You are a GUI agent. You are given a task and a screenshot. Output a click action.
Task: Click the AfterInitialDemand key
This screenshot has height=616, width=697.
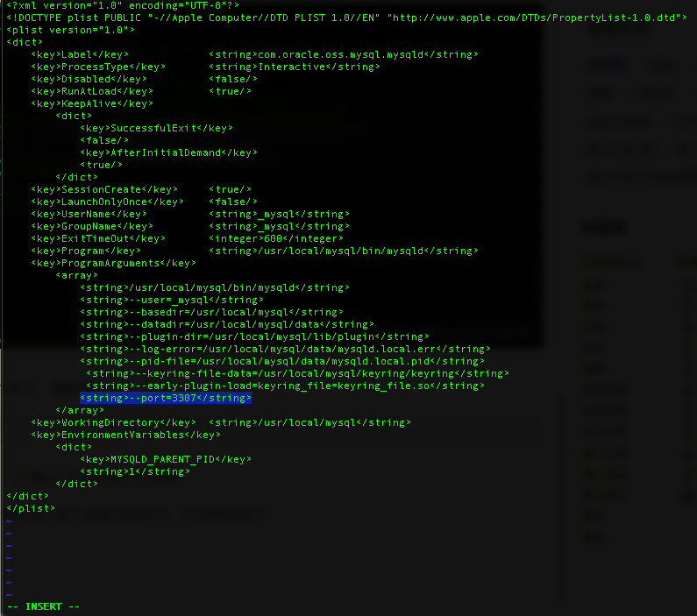coord(168,152)
